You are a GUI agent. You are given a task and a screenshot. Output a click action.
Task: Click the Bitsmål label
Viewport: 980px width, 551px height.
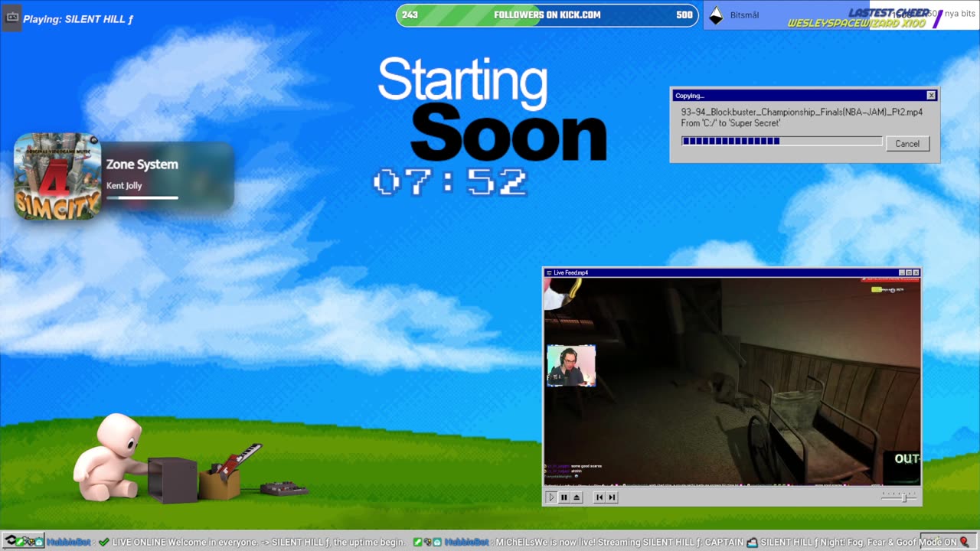(744, 15)
